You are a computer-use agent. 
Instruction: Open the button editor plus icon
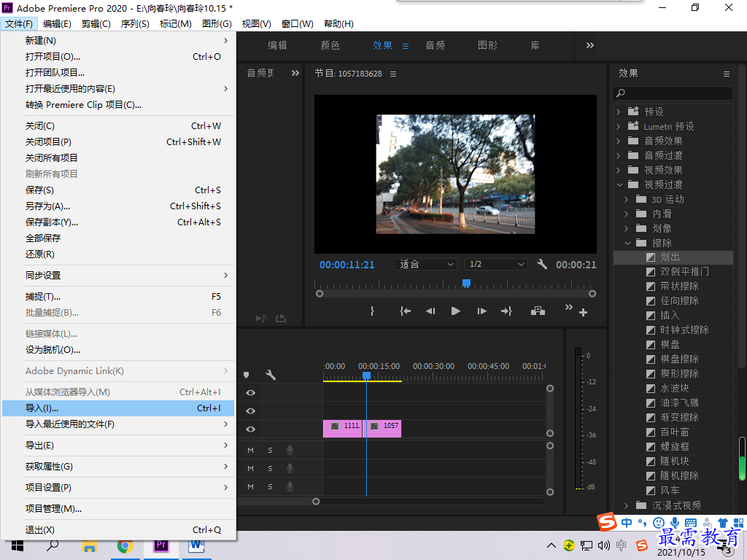pos(583,313)
